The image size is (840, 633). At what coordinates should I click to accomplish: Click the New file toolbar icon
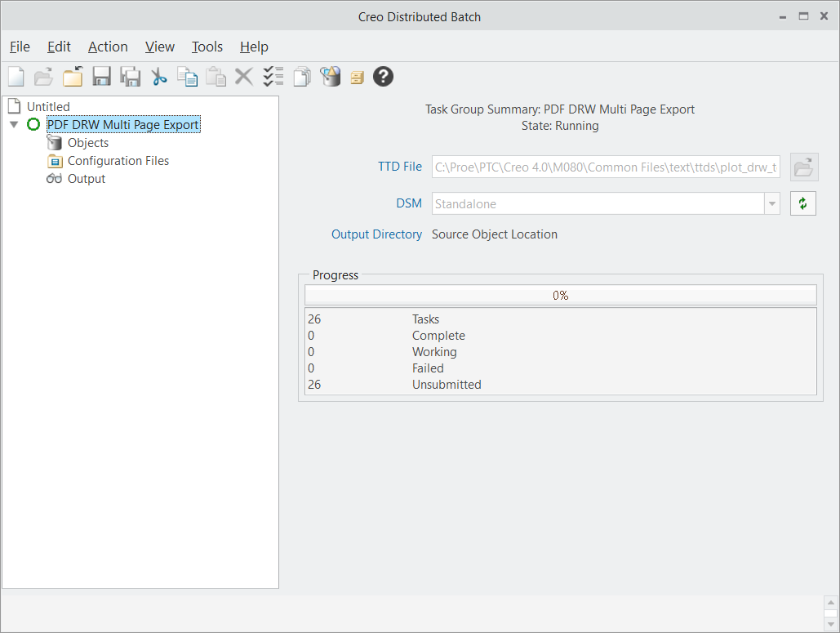tap(16, 77)
